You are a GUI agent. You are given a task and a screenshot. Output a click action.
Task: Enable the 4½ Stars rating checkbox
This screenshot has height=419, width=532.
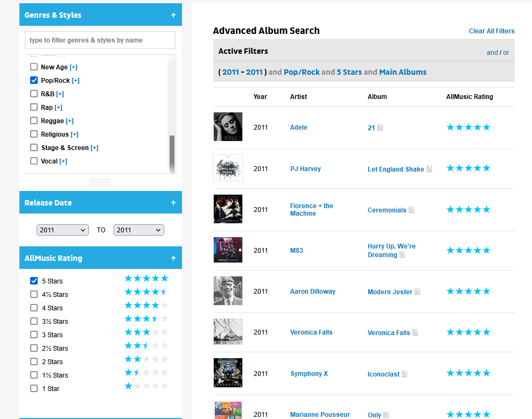(34, 295)
